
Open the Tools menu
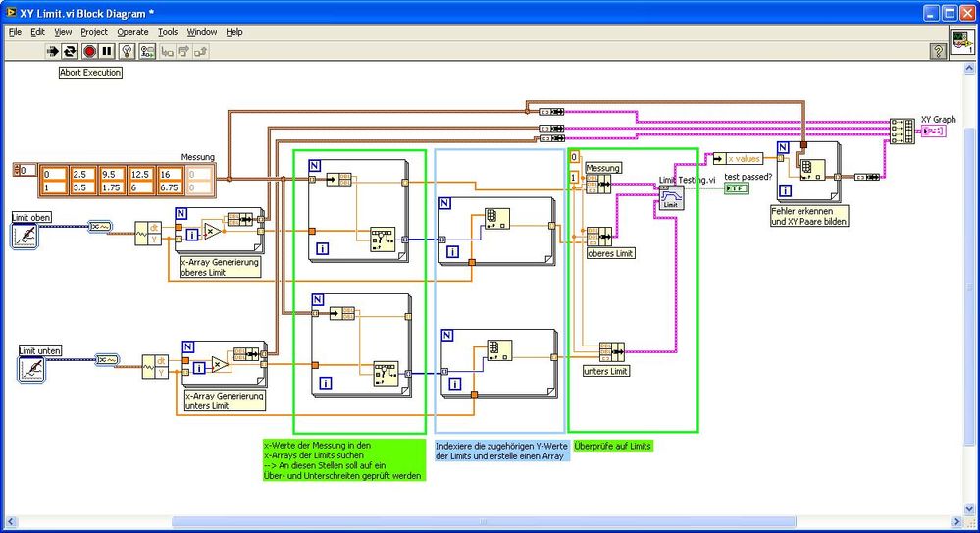click(x=168, y=32)
